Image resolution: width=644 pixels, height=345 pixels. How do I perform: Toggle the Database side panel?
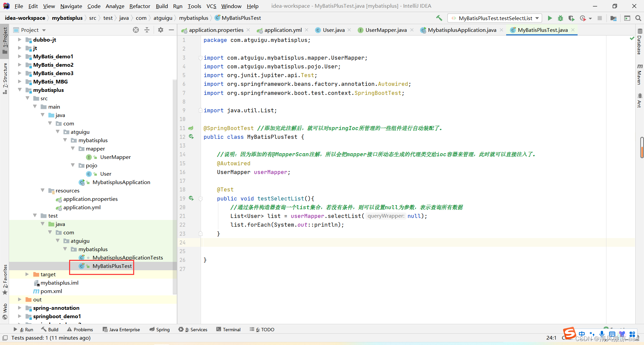[x=639, y=42]
